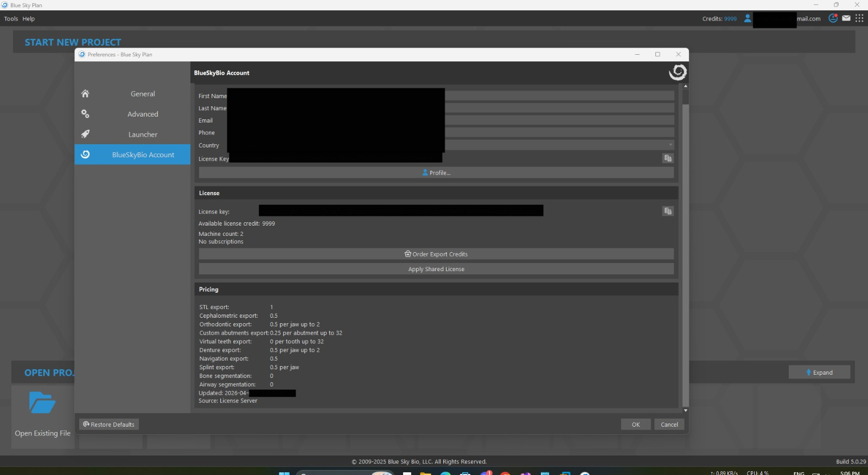Click the Open Existing File folder icon
This screenshot has height=475, width=868.
click(42, 403)
